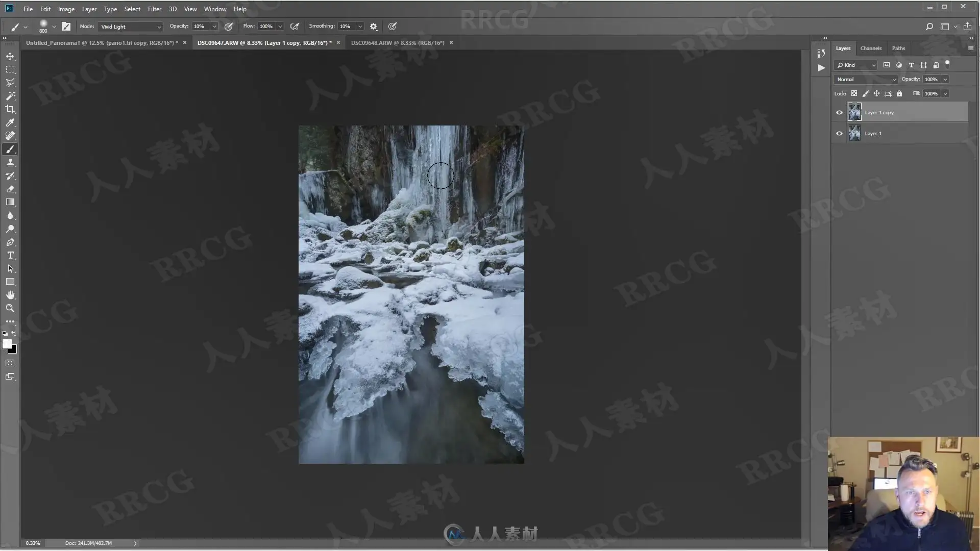Open the Filter menu
980x551 pixels.
(155, 9)
